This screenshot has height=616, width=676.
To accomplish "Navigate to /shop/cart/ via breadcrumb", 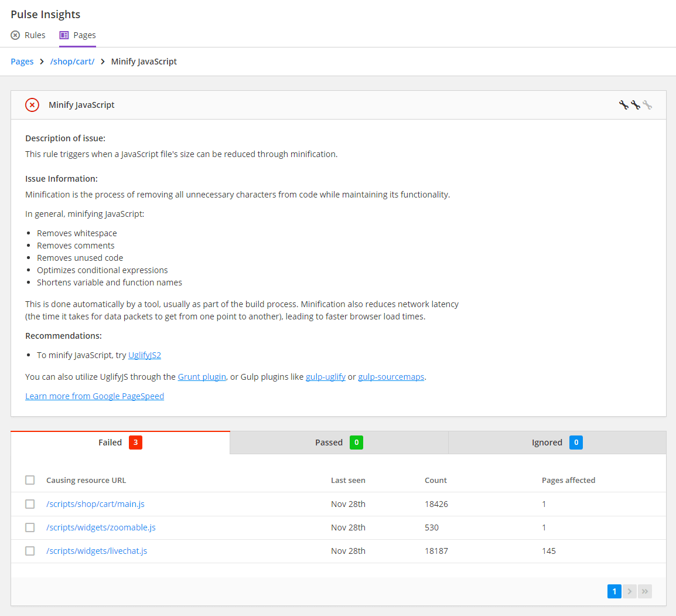I will pyautogui.click(x=72, y=61).
